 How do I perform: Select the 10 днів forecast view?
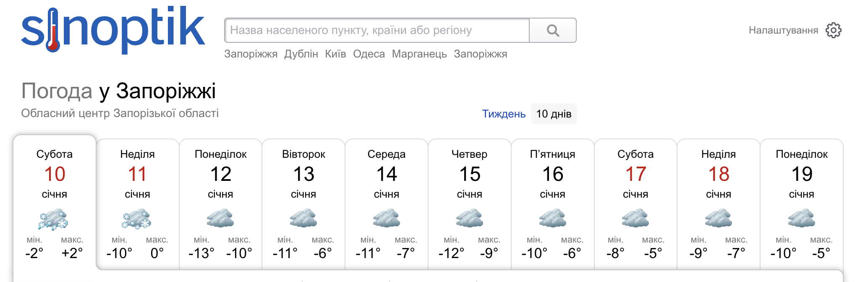(554, 114)
